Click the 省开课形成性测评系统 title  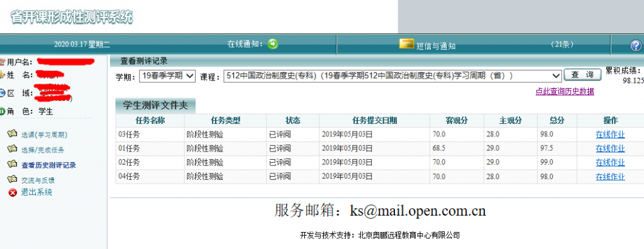72,17
